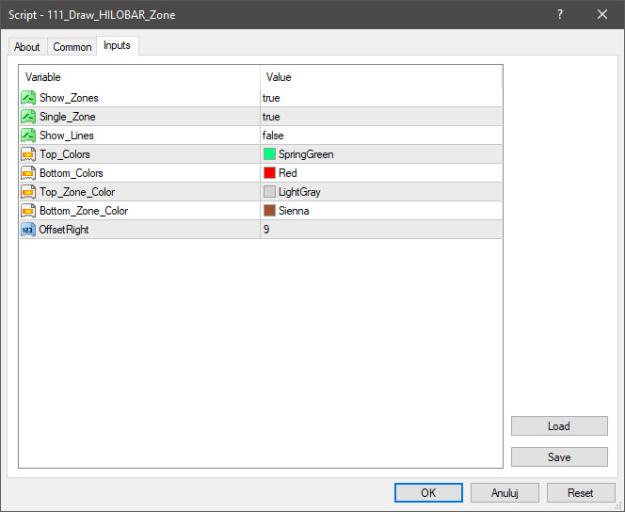The width and height of the screenshot is (625, 512).
Task: Select the Single_Zone variable name
Action: pyautogui.click(x=67, y=116)
